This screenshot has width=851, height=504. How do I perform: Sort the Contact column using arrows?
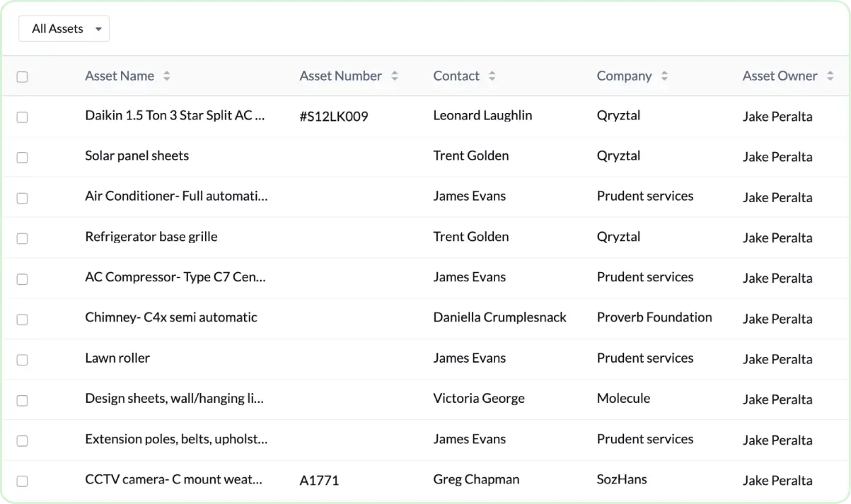pyautogui.click(x=492, y=76)
